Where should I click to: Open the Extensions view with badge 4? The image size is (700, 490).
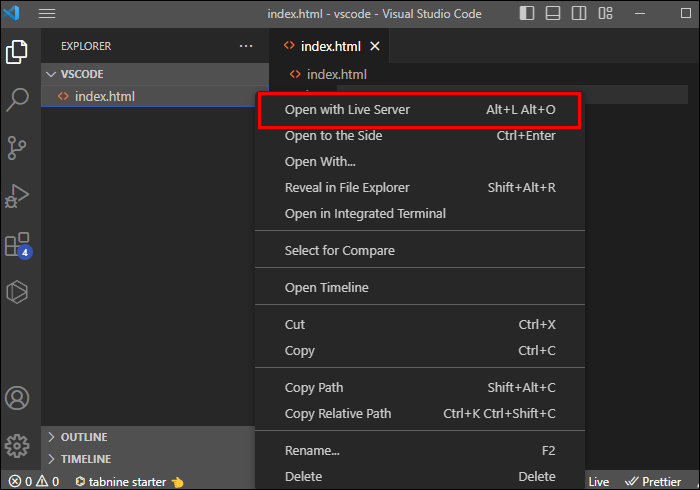point(18,244)
